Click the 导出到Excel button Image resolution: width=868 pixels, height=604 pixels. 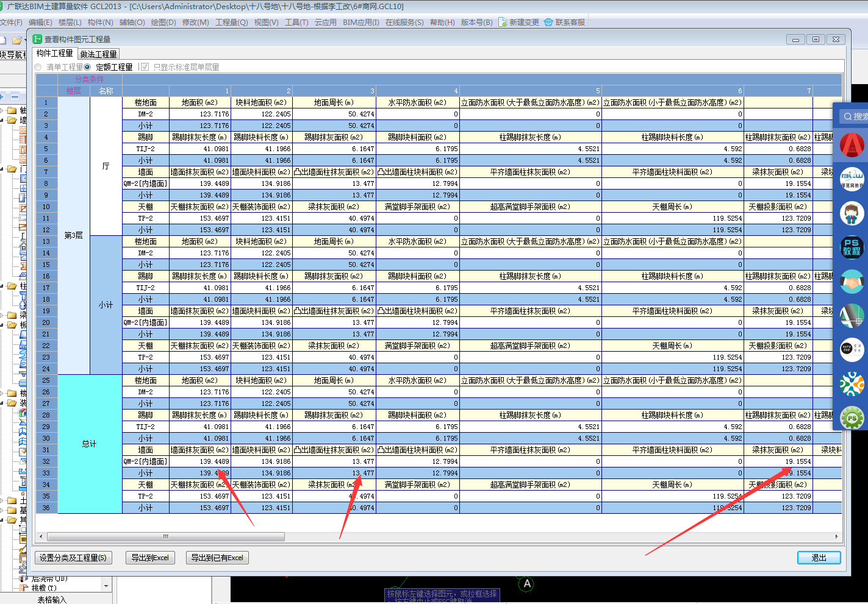(x=150, y=558)
